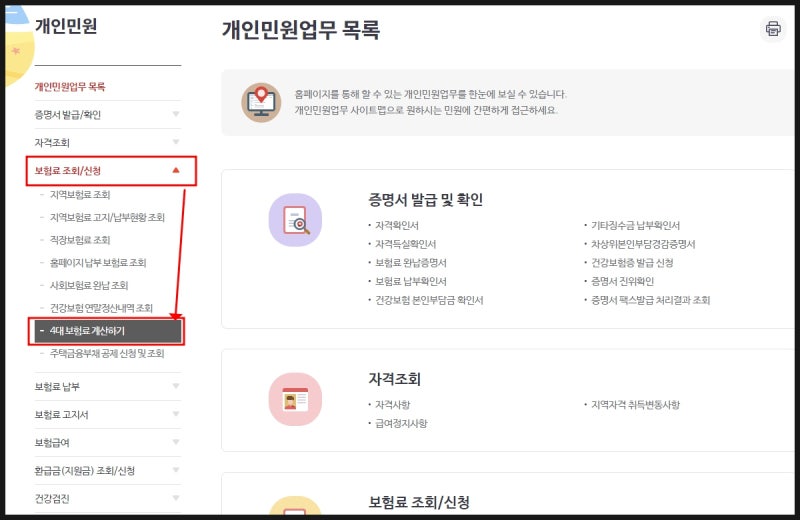This screenshot has height=520, width=800.
Task: Collapse the 보험료 조회/신청 arrow
Action: tap(176, 170)
